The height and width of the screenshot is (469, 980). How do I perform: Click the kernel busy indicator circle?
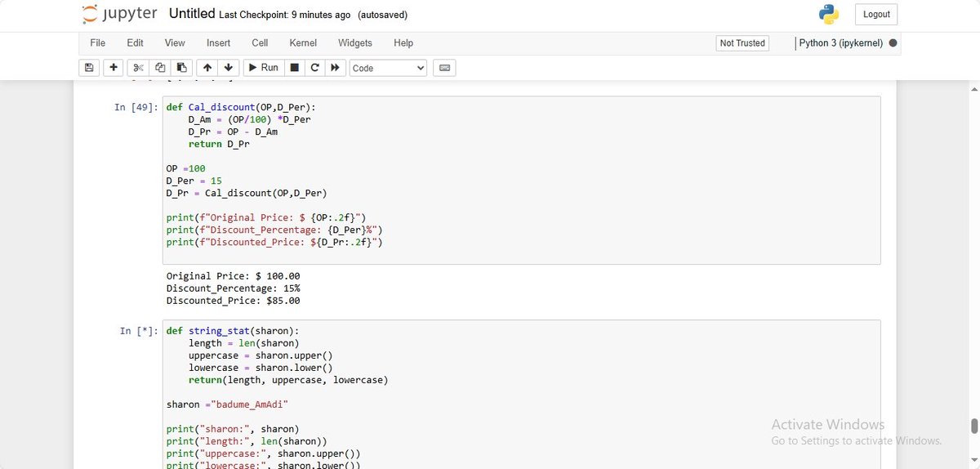point(893,43)
